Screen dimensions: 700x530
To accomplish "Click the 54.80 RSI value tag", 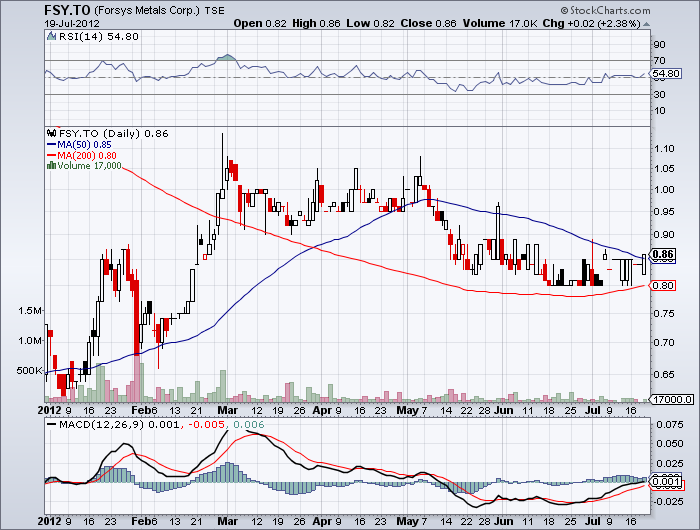I will (666, 74).
